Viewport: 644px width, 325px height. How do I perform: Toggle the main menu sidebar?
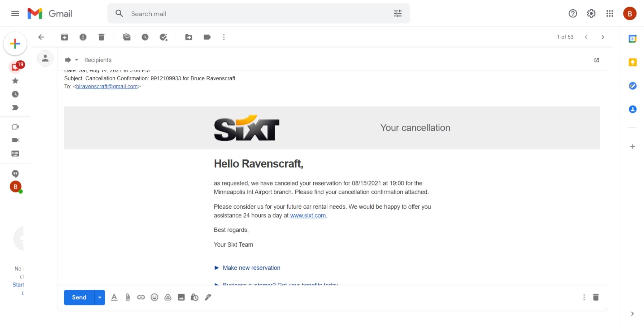[x=15, y=14]
